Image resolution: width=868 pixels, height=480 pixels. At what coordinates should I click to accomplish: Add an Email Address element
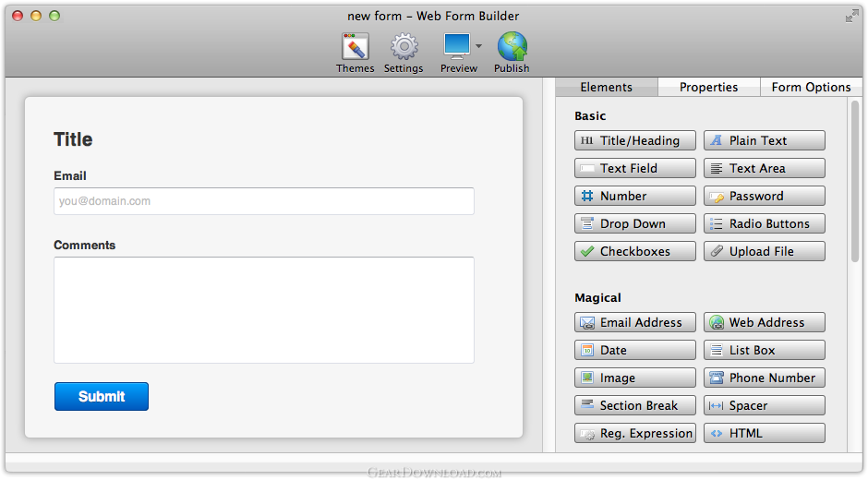pyautogui.click(x=635, y=322)
